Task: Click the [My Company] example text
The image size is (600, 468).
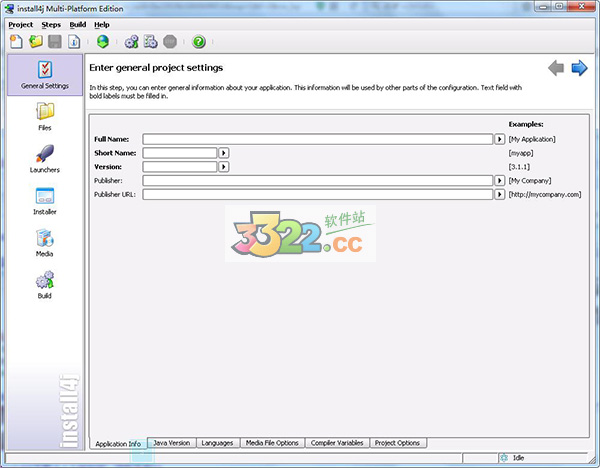Action: [530, 181]
